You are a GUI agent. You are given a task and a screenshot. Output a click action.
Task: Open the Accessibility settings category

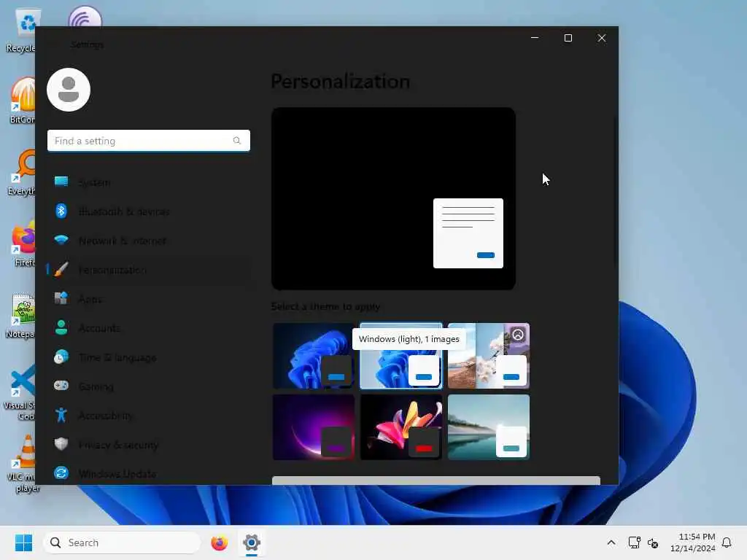click(x=149, y=415)
